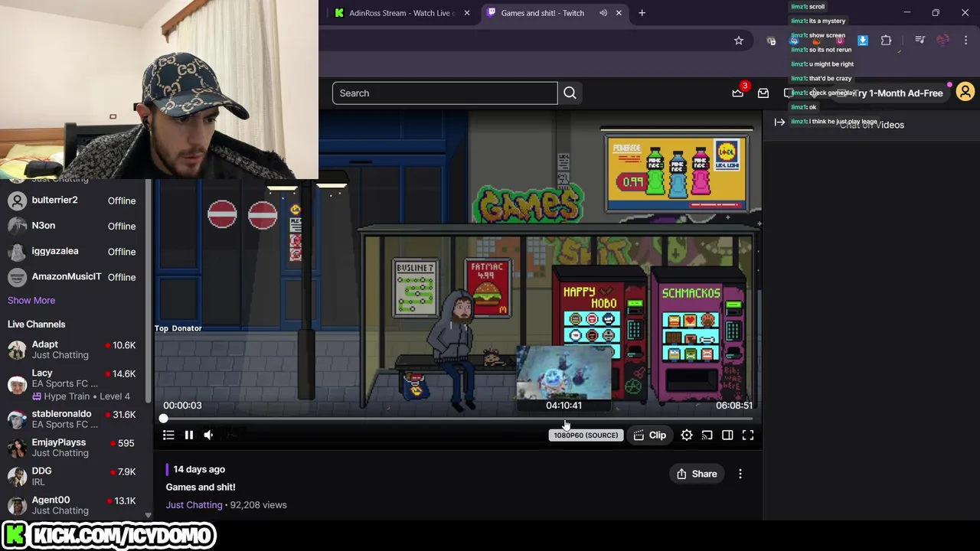The image size is (980, 551).
Task: Open the browser profile avatar
Action: tap(943, 41)
